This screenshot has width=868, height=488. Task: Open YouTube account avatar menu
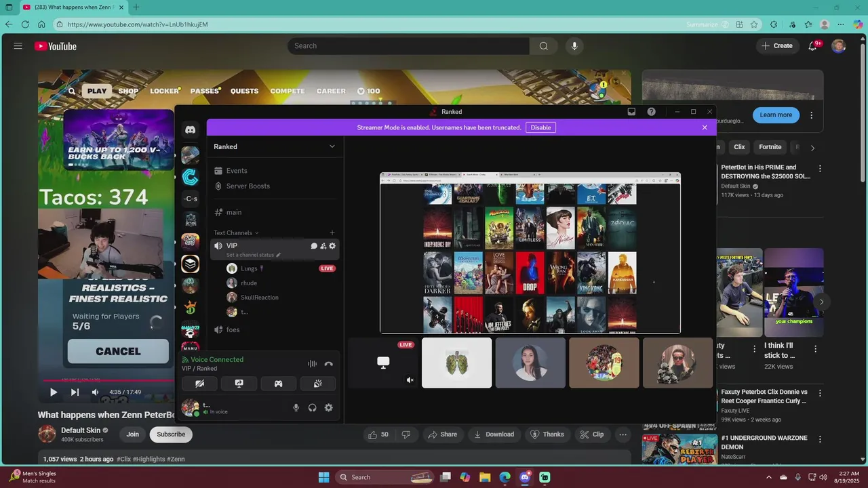point(839,46)
